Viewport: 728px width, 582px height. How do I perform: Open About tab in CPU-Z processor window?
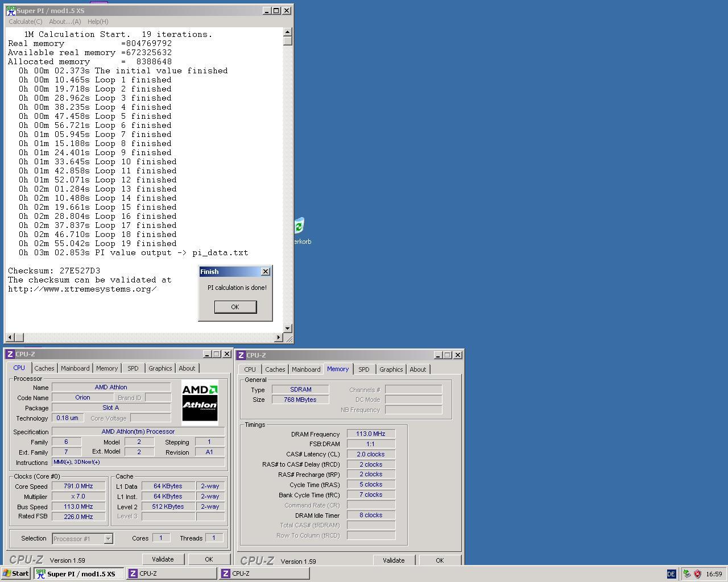point(187,368)
